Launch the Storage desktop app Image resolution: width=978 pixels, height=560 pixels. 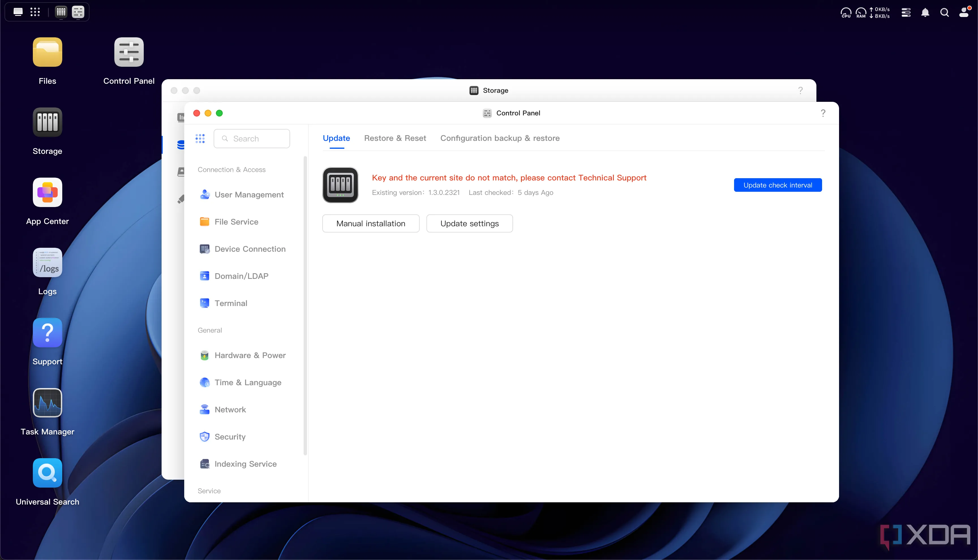point(47,122)
